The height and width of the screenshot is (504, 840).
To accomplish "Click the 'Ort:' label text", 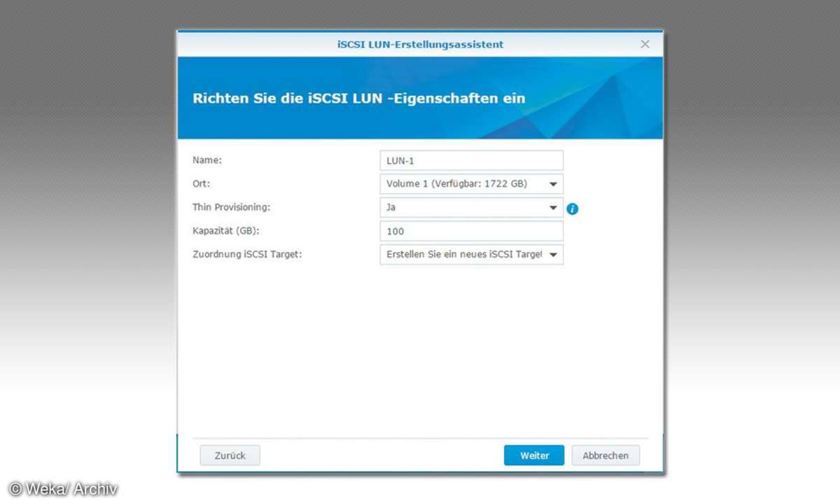I will tap(202, 184).
